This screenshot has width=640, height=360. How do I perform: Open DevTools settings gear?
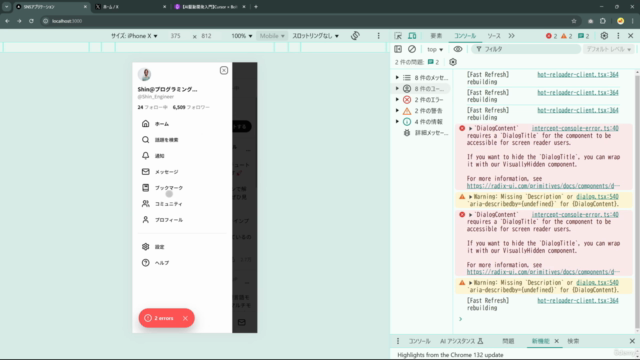click(x=604, y=36)
